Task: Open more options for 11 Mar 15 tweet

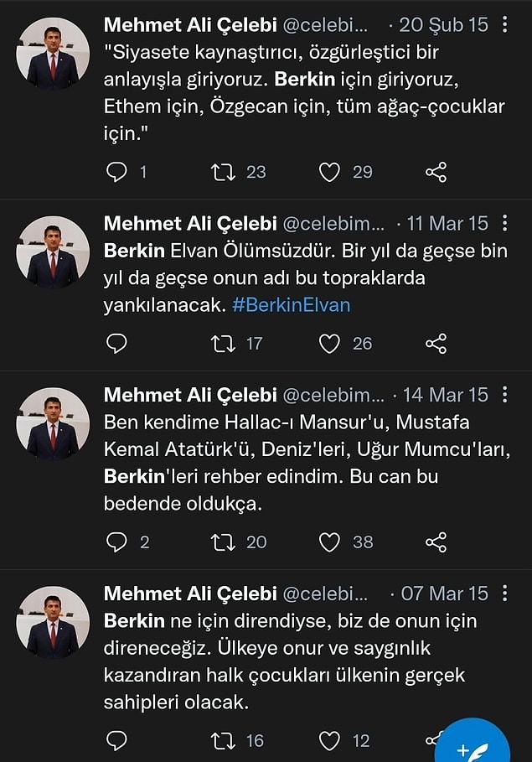Action: [x=505, y=223]
